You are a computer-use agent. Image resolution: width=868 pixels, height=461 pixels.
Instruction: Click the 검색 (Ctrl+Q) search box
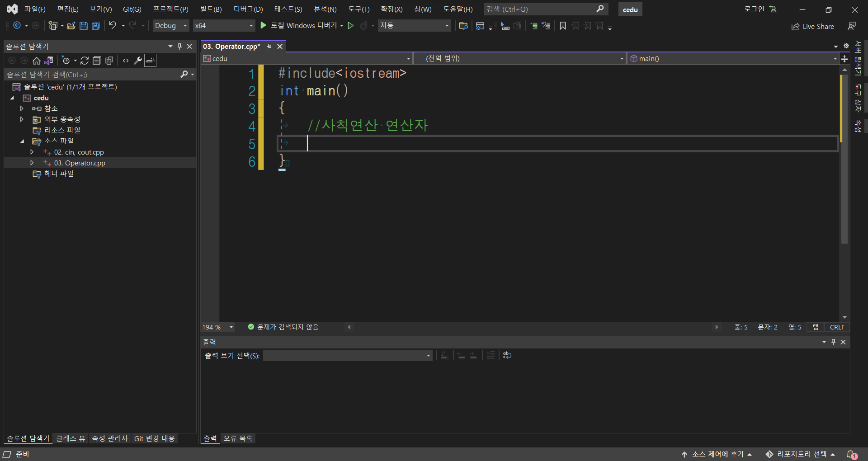click(x=546, y=9)
